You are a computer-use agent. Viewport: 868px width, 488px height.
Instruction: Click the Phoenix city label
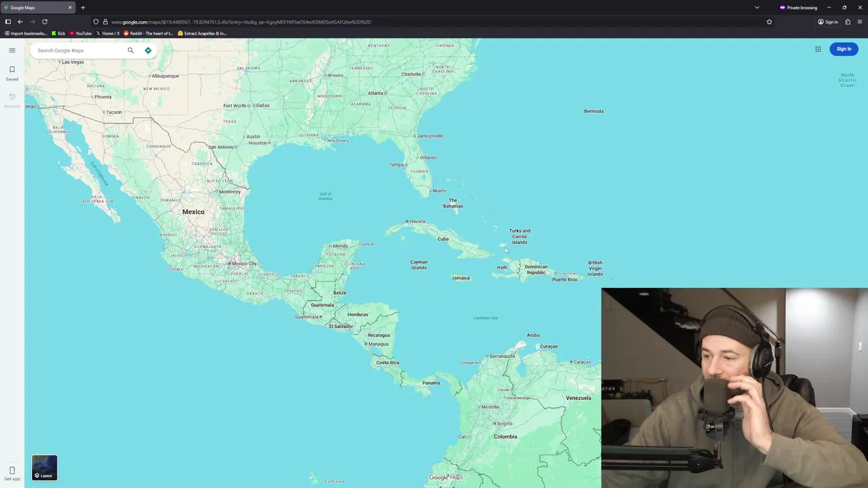(x=103, y=97)
